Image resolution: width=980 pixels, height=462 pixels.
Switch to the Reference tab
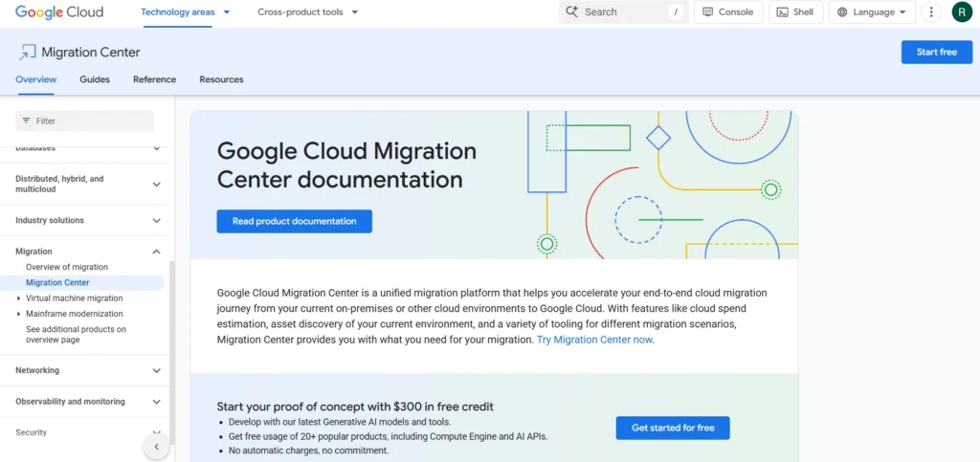point(154,79)
